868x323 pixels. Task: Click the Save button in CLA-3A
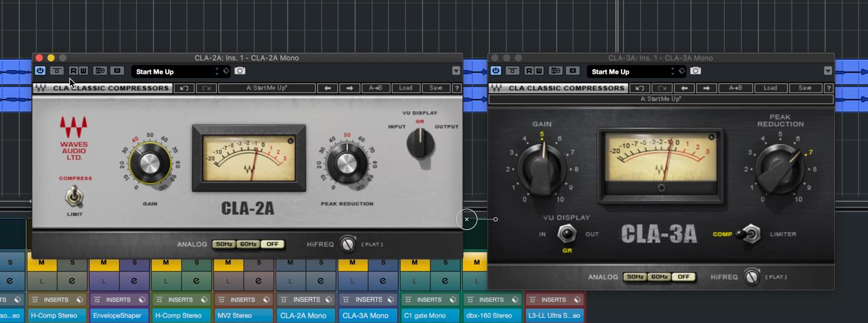(805, 88)
